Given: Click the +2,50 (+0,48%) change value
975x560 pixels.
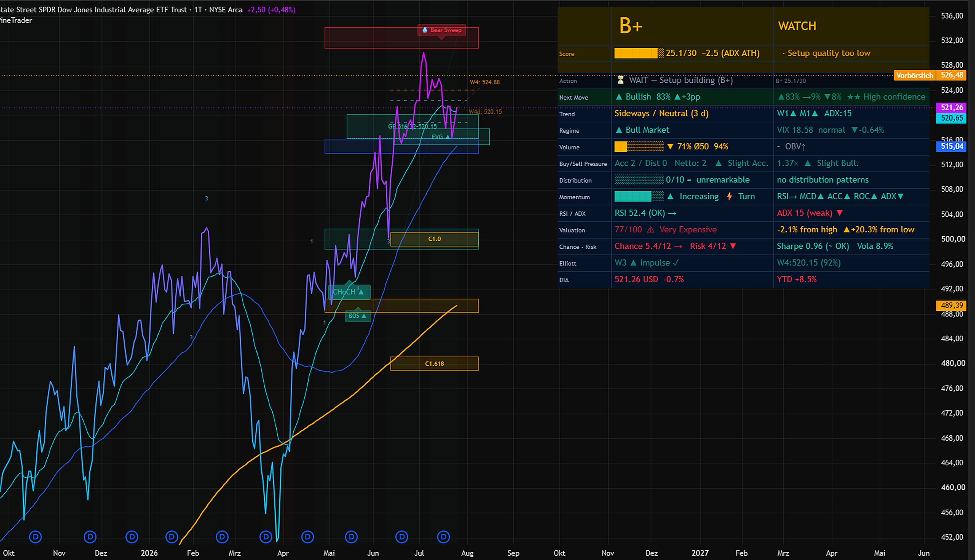Looking at the screenshot, I should 271,10.
